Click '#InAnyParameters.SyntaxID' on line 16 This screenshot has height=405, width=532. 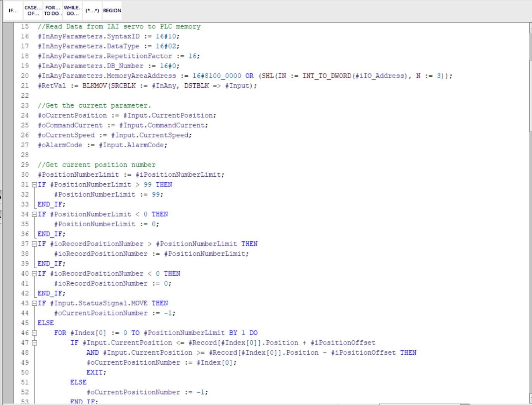pos(88,36)
